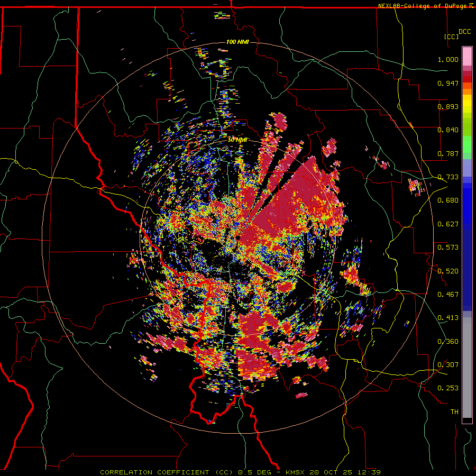Click the CORRELATION COEFFICIENT (CC) caption text
Screen dimensions: 476x476
[167, 472]
